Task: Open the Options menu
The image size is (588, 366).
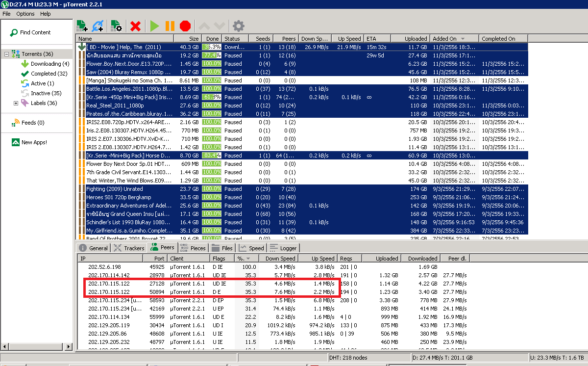Action: 25,14
